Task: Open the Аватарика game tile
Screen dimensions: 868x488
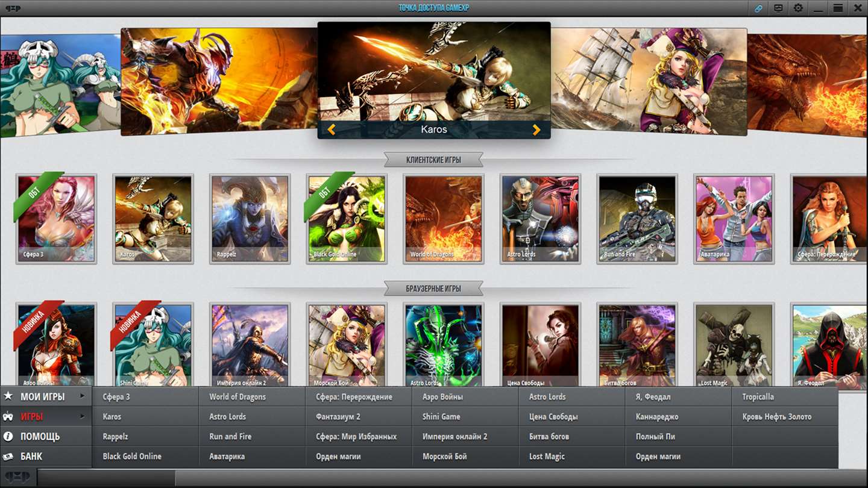Action: (x=734, y=219)
